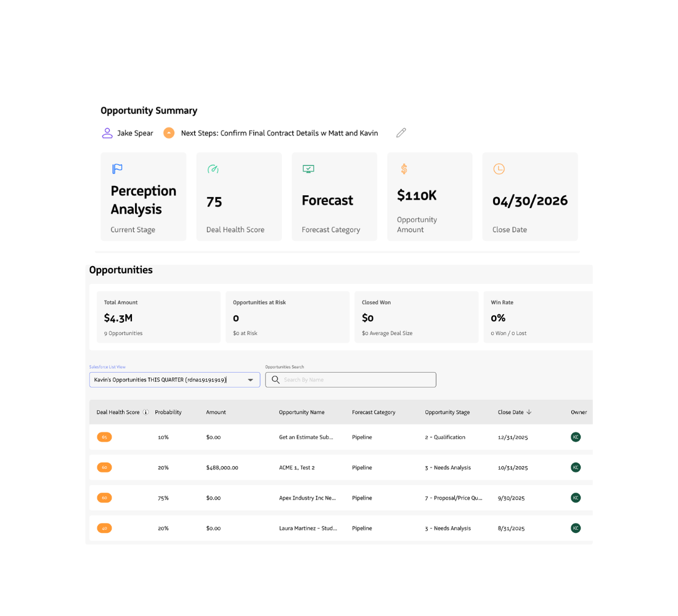Click the Forecast category checkbox icon
Image resolution: width=678 pixels, height=616 pixels.
308,168
